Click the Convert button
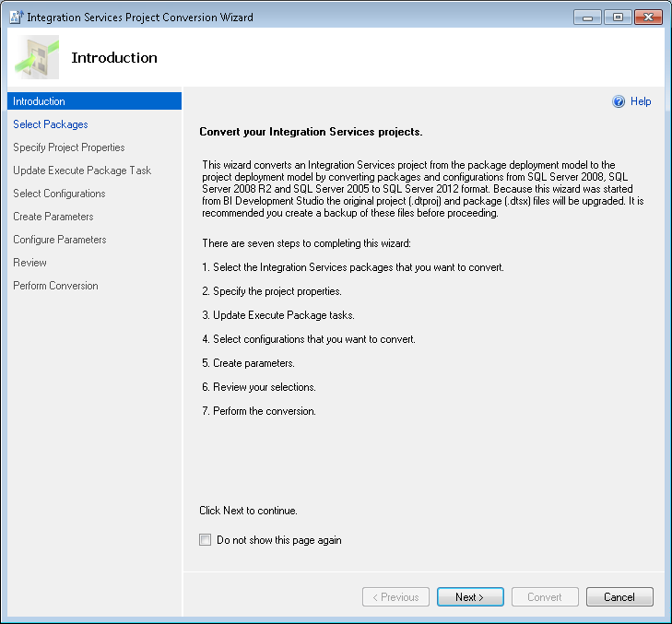672x624 pixels. [545, 597]
